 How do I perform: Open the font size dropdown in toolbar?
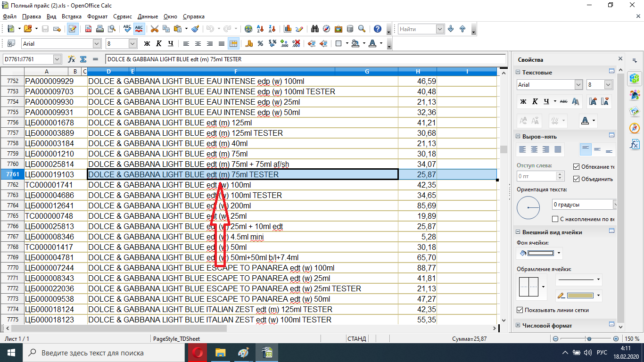[x=132, y=43]
